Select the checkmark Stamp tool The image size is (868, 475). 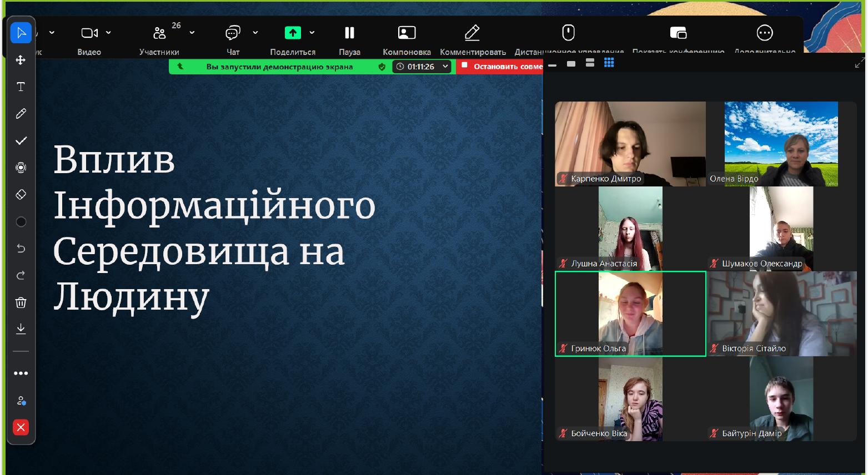[21, 141]
